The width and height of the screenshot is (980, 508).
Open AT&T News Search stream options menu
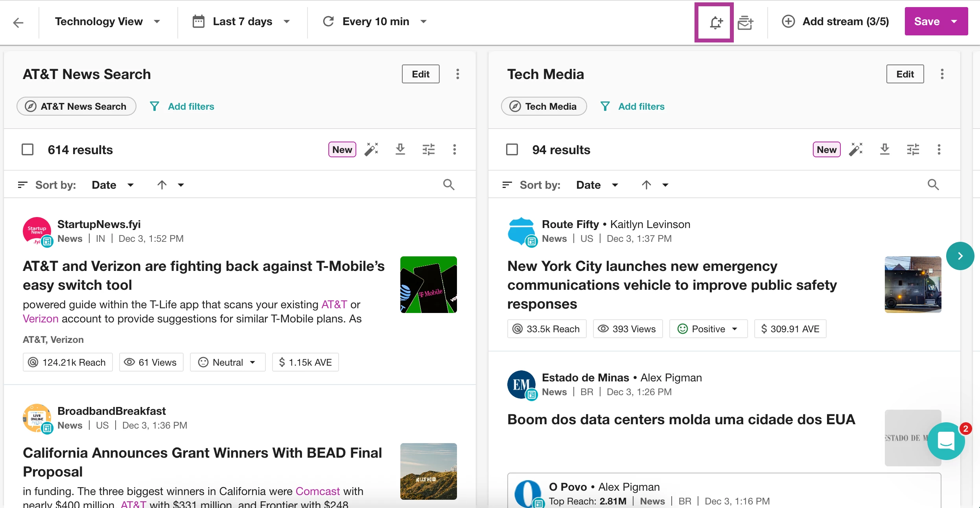(x=457, y=74)
